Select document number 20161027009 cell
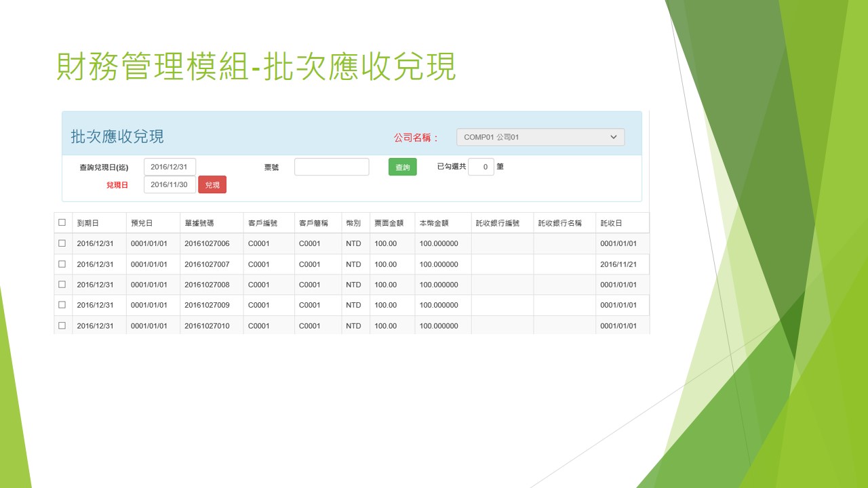Viewport: 868px width, 488px height. [x=212, y=305]
